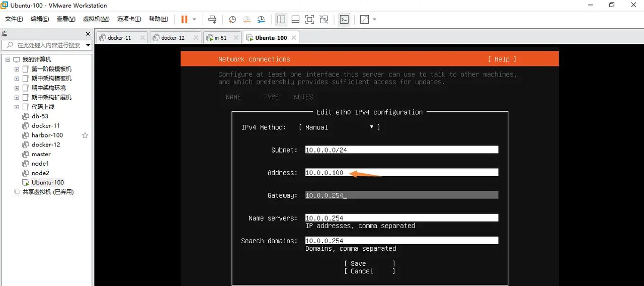This screenshot has height=286, width=644.
Task: Open the 编辑(E) menu
Action: click(x=40, y=19)
